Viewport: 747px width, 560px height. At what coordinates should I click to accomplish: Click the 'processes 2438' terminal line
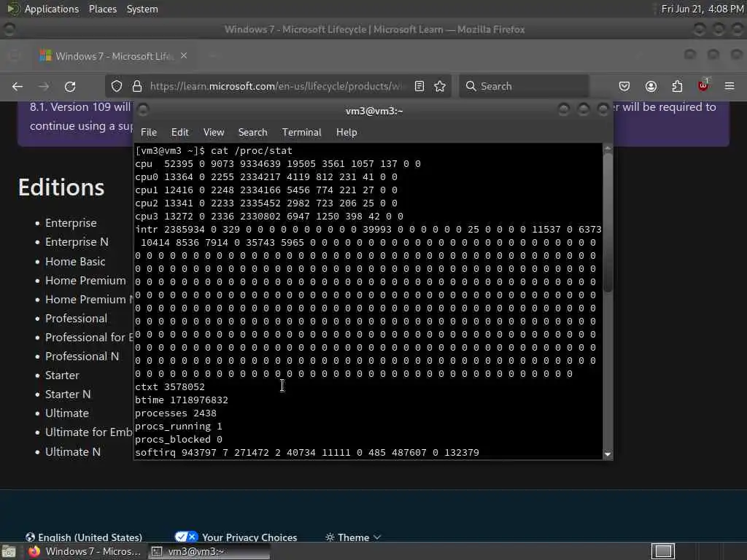coord(176,413)
